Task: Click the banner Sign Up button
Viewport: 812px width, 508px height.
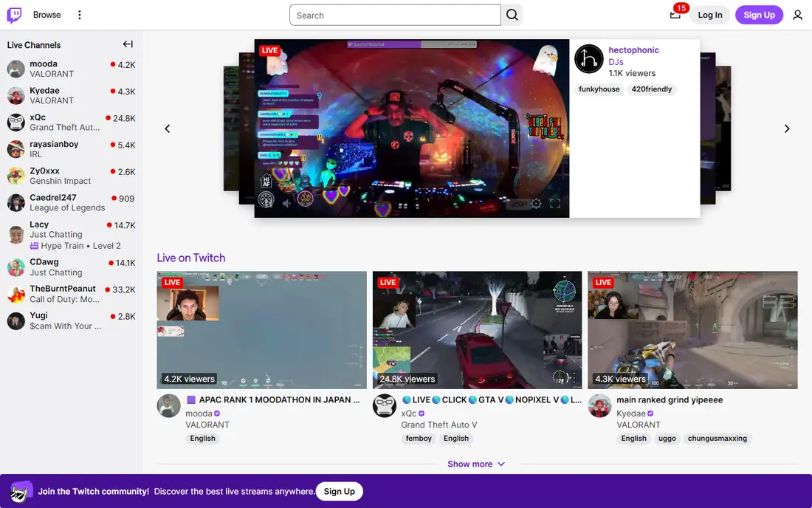Action: (340, 492)
